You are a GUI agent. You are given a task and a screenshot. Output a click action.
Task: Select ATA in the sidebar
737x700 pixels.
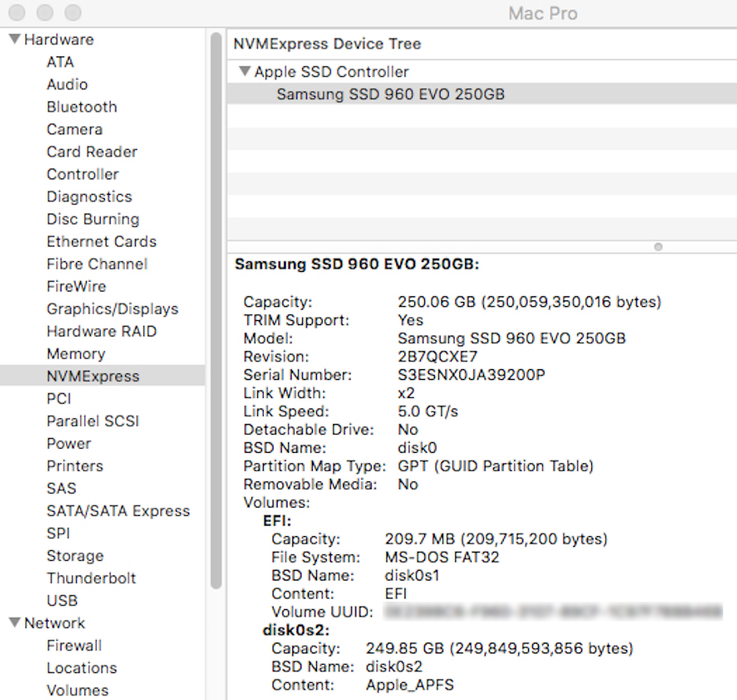[60, 62]
